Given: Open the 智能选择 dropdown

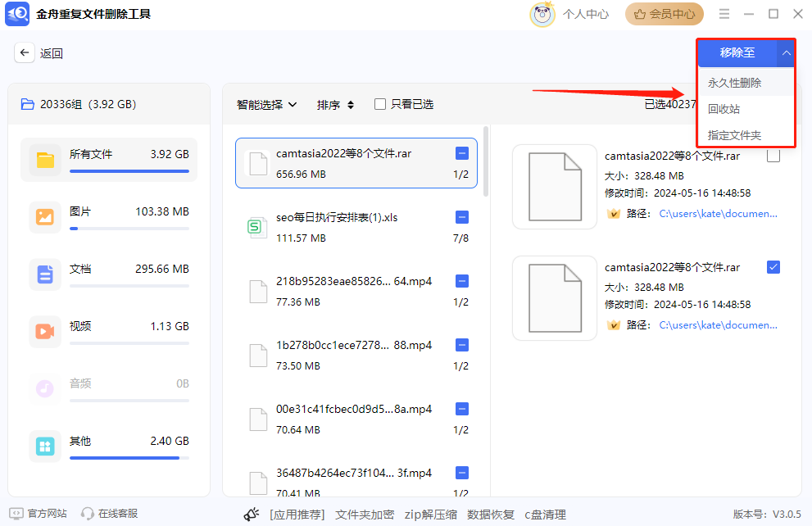Looking at the screenshot, I should click(x=266, y=105).
